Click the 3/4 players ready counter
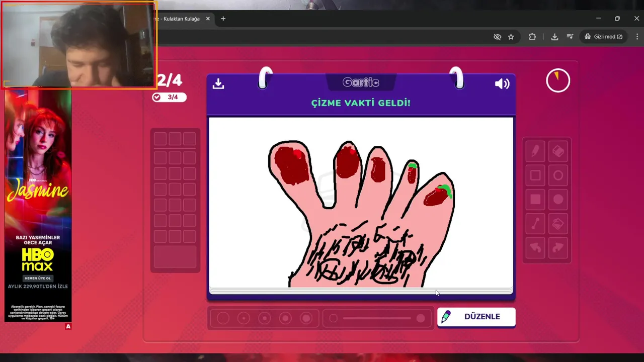Screen dimensions: 644x362 pos(170,97)
